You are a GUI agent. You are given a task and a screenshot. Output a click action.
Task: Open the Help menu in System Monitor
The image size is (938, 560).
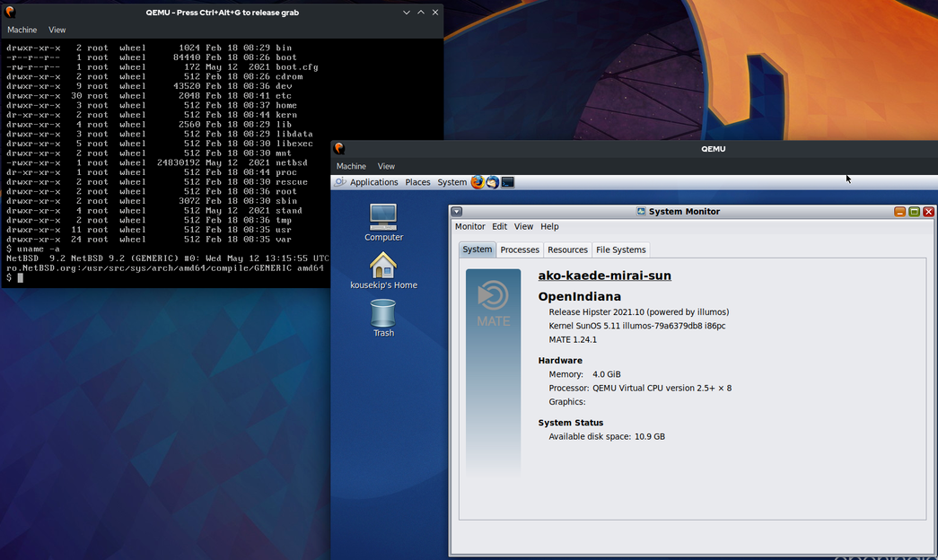point(549,227)
